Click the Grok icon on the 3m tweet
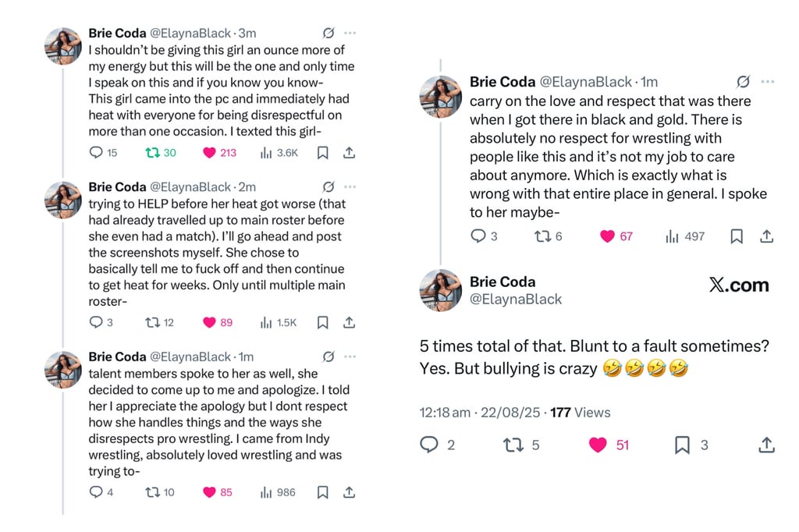799x532 pixels. point(328,33)
